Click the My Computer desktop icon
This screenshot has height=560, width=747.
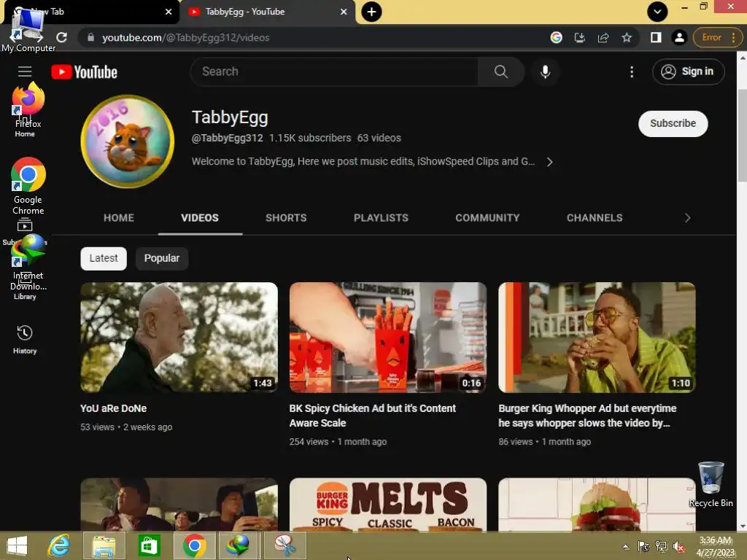pyautogui.click(x=28, y=29)
